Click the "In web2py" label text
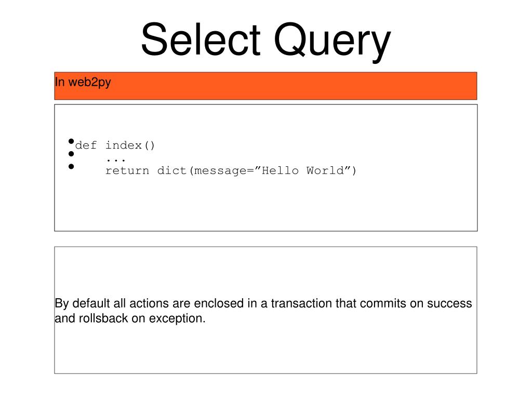 point(83,82)
